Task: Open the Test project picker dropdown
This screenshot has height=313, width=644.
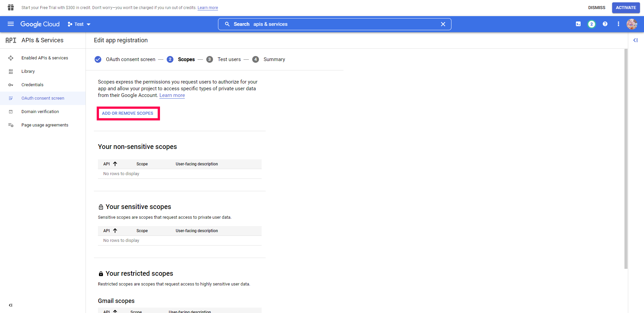Action: (79, 24)
